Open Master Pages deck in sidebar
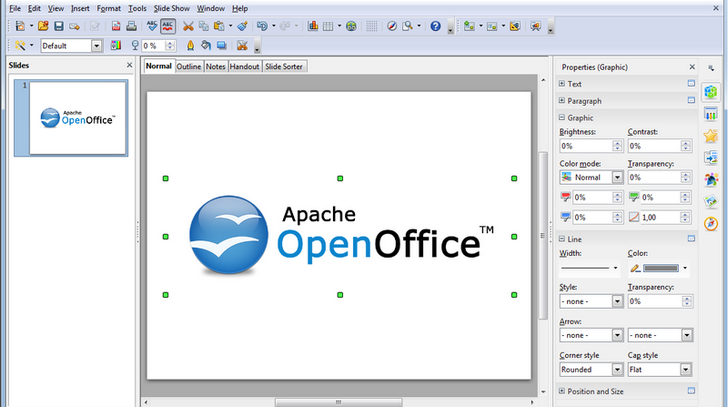The height and width of the screenshot is (407, 728). click(x=711, y=114)
